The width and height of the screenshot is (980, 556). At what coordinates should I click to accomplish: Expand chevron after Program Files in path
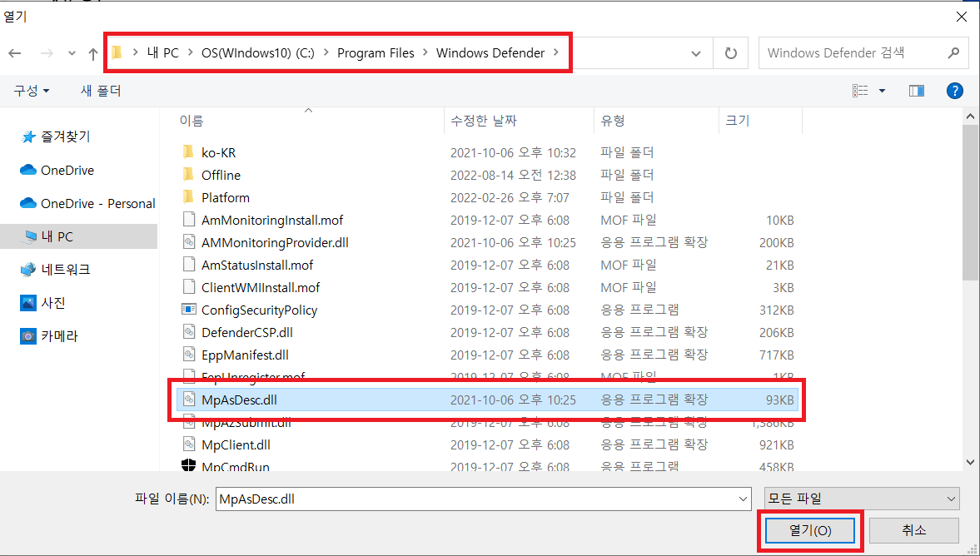point(425,53)
